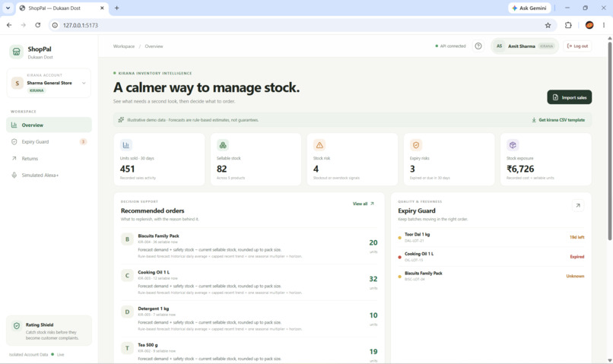Open Biscuits Family Pack Unknown expiry row
Screen dimensions: 613x364
point(491,276)
